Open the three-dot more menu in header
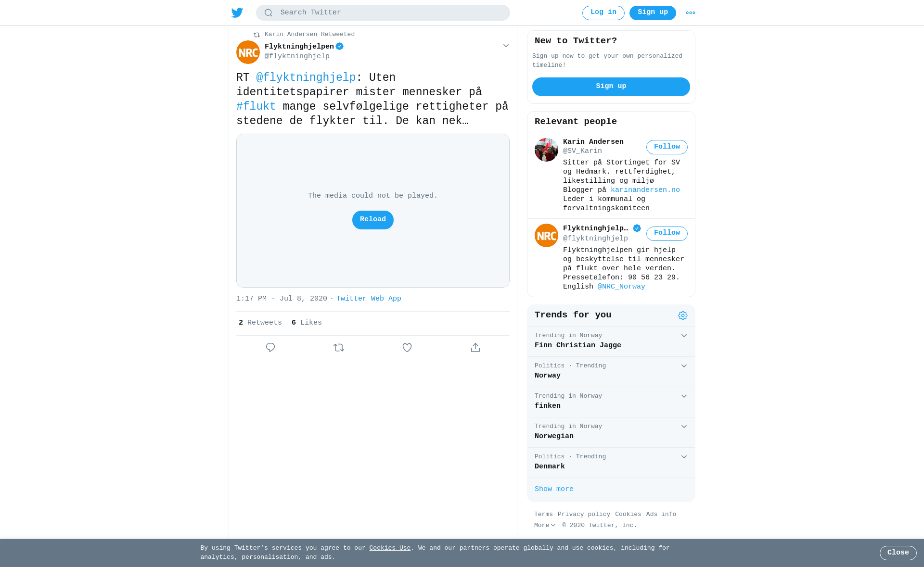Screen dimensions: 924x567 click(691, 13)
